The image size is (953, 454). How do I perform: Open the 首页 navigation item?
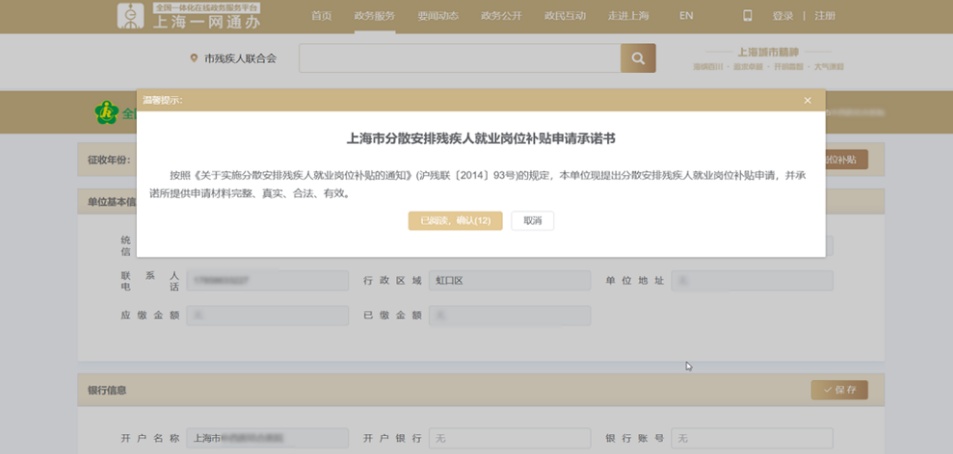pyautogui.click(x=321, y=16)
